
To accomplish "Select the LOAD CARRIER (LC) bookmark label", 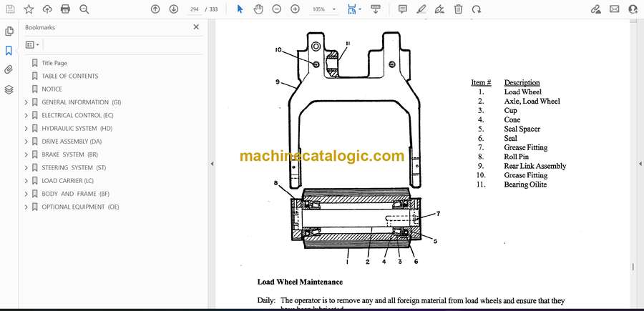I will pyautogui.click(x=67, y=181).
